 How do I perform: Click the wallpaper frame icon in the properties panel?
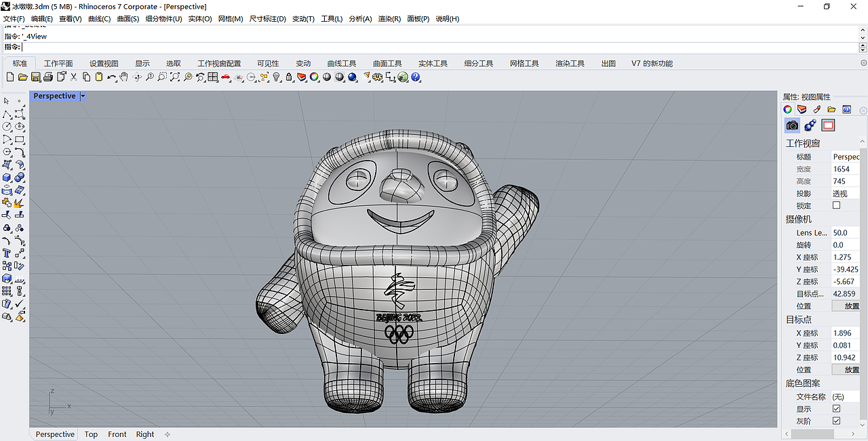pyautogui.click(x=828, y=125)
